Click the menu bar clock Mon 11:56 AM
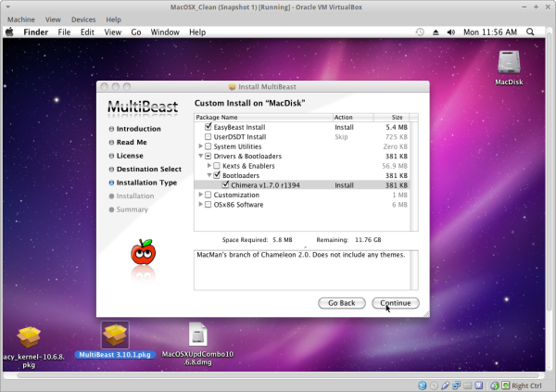The height and width of the screenshot is (392, 556). 490,32
